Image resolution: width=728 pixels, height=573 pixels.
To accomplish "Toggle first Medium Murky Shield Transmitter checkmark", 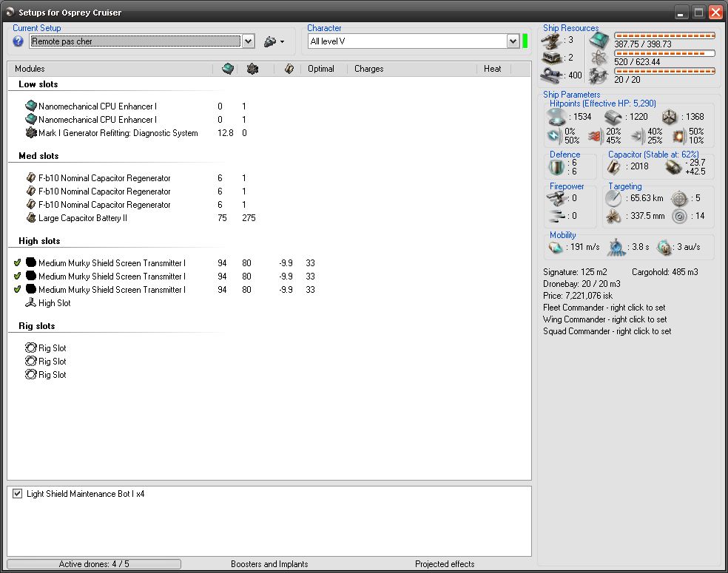I will [17, 263].
